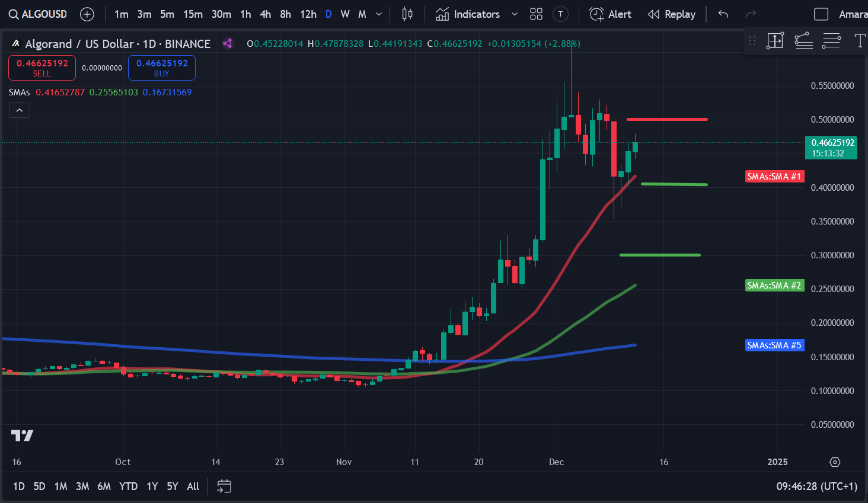Click the circled T toolbar icon
This screenshot has height=503, width=868.
[x=560, y=14]
